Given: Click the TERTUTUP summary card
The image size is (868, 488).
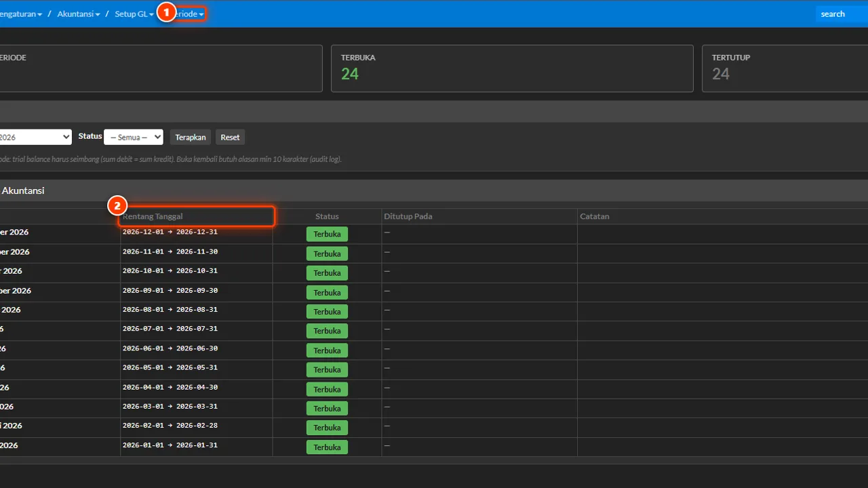Looking at the screenshot, I should coord(785,68).
